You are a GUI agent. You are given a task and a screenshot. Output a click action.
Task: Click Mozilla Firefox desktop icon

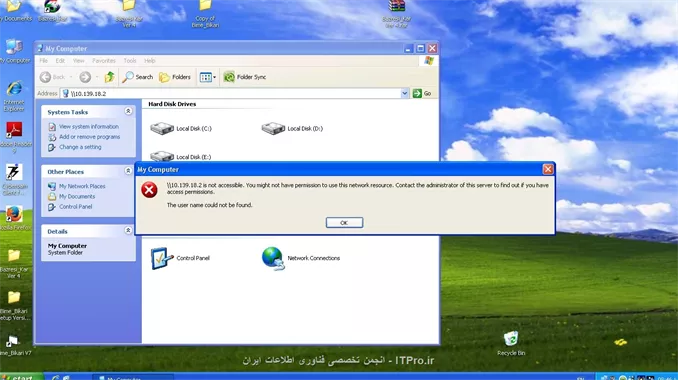tap(15, 217)
